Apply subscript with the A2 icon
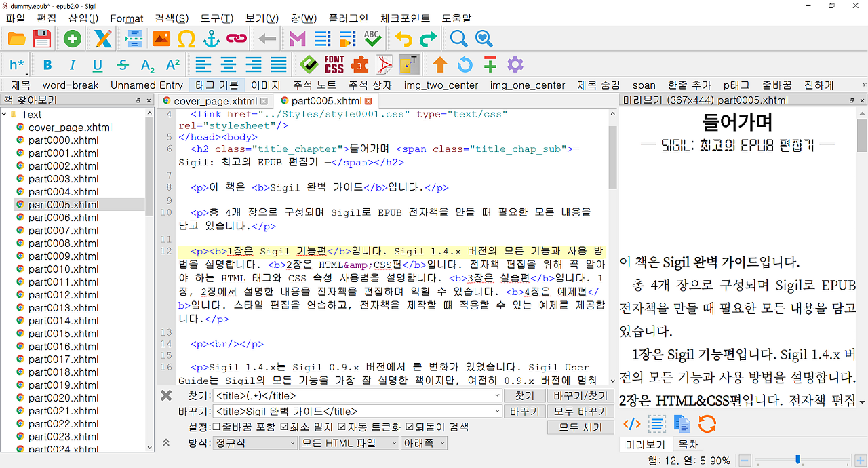Viewport: 868px width, 468px height. pyautogui.click(x=148, y=65)
